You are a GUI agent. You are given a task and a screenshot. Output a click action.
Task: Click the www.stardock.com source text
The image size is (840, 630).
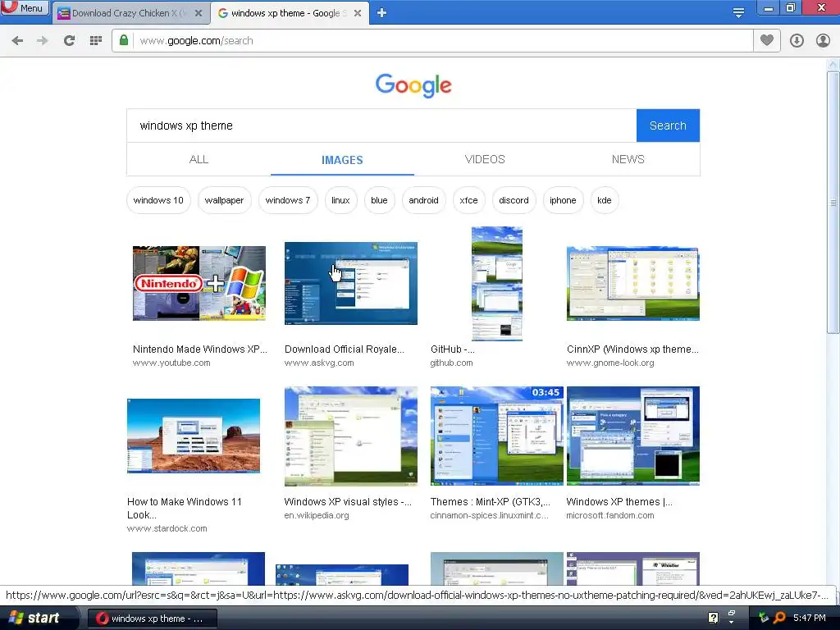167,528
